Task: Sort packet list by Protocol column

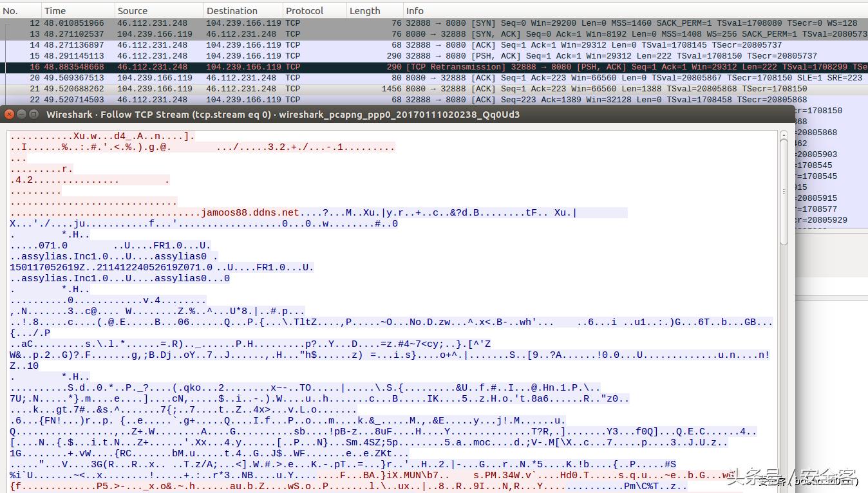Action: point(314,10)
